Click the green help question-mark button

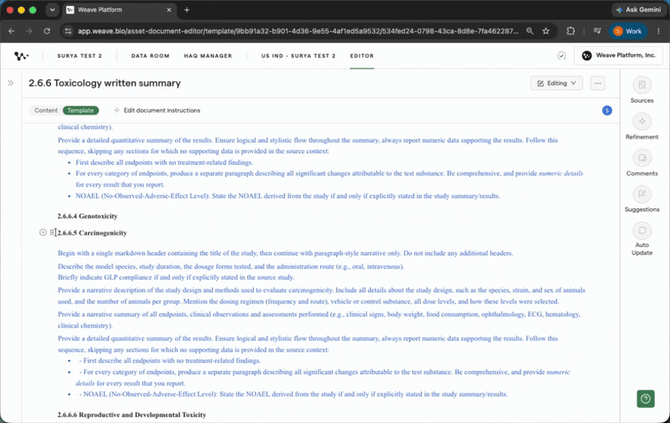[x=646, y=399]
